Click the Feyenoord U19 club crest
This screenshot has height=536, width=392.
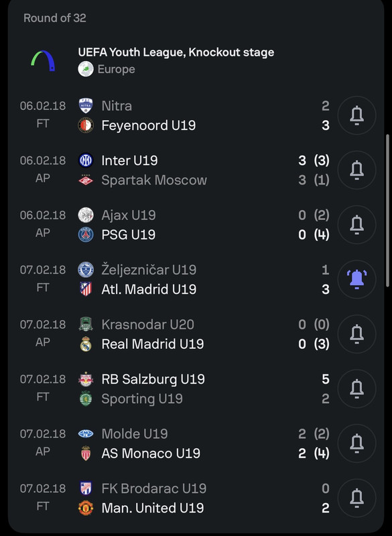(x=86, y=125)
